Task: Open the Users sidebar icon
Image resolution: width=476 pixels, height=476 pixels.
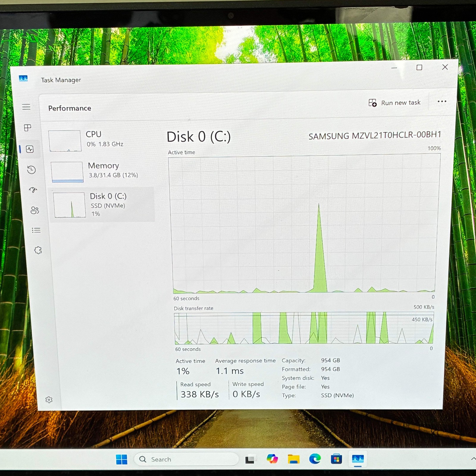Action: pos(35,210)
